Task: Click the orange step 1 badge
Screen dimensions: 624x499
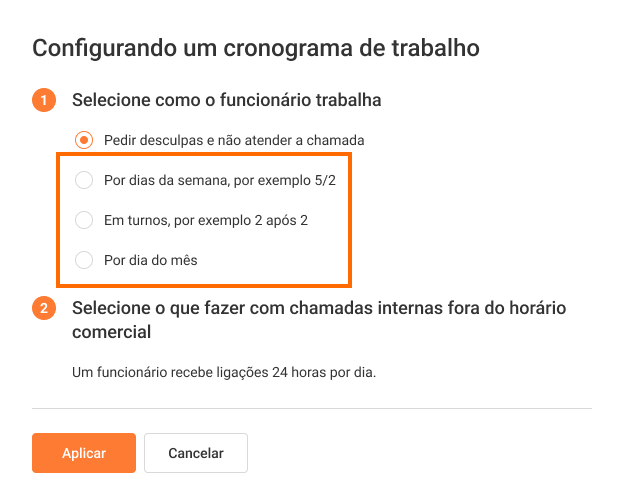Action: (x=43, y=100)
